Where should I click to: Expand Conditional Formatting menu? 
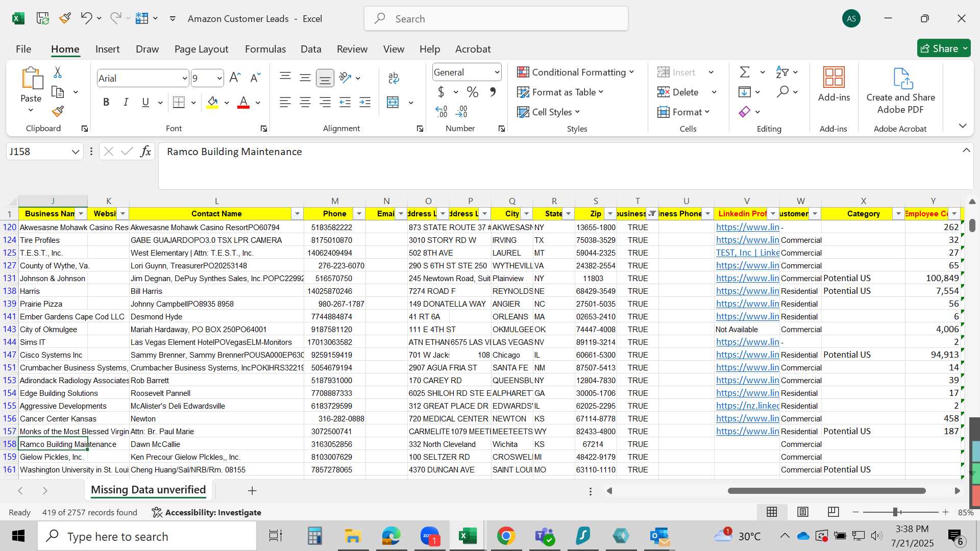point(576,72)
